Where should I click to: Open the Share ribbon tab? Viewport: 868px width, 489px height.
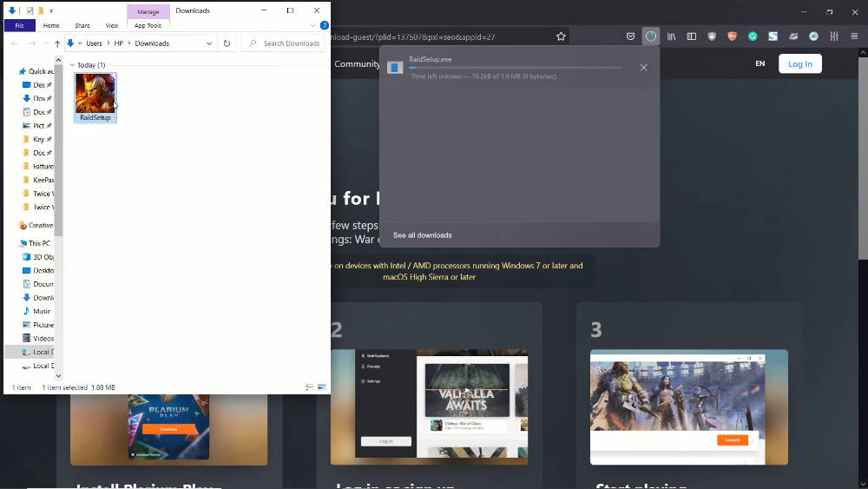[82, 25]
